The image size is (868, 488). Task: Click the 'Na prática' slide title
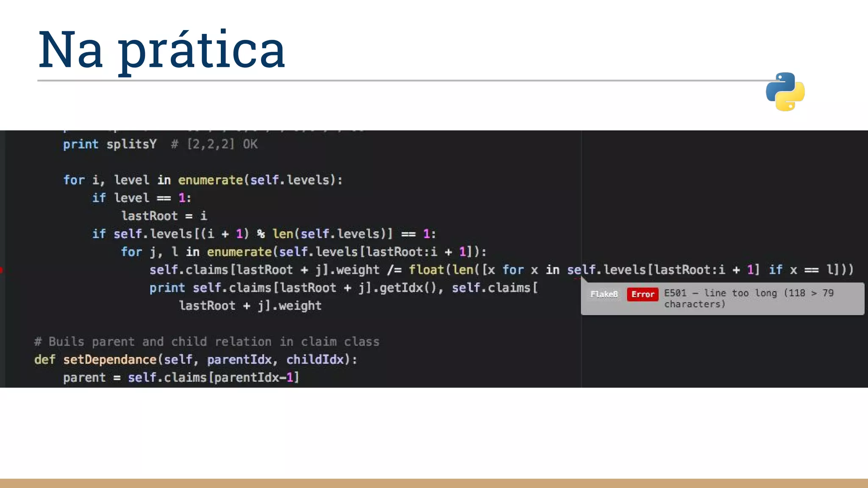coord(161,50)
